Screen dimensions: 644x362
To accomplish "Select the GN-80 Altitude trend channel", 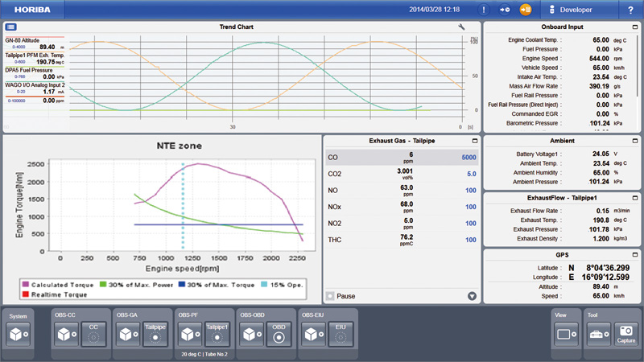I will click(x=31, y=43).
